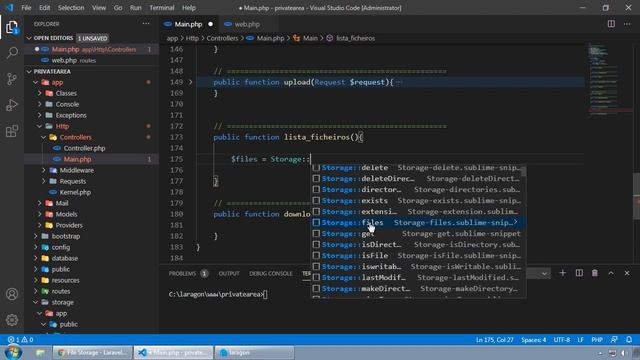This screenshot has height=360, width=640.
Task: Select Storage::delete suggestion
Action: tap(416, 168)
